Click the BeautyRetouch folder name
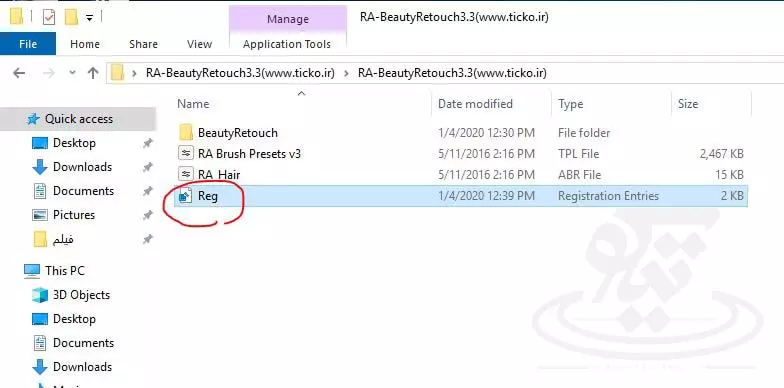This screenshot has width=784, height=388. (238, 133)
